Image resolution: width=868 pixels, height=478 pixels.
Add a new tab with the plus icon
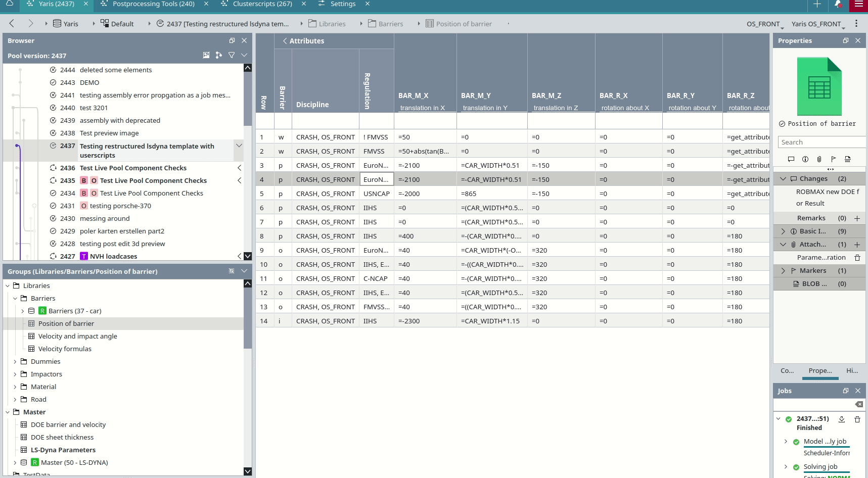[x=817, y=4]
